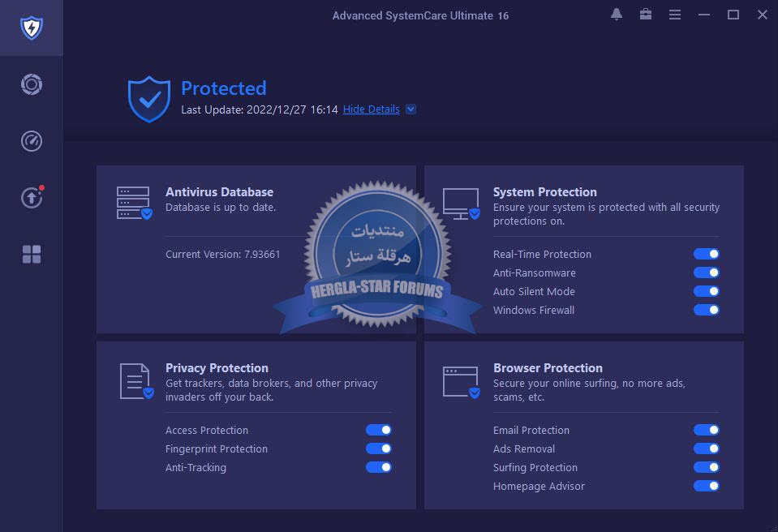778x532 pixels.
Task: Minimize the SystemCare window
Action: 704,15
